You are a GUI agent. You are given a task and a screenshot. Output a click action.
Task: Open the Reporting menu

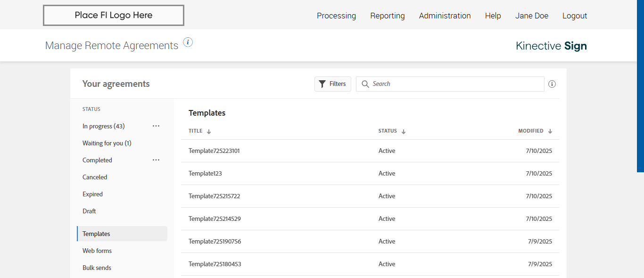[x=387, y=16]
